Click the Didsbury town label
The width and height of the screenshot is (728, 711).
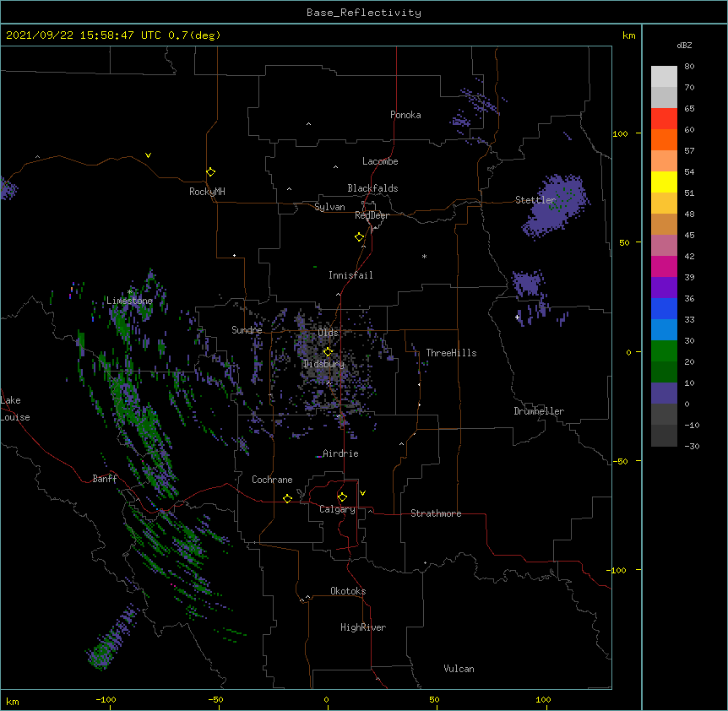(323, 364)
